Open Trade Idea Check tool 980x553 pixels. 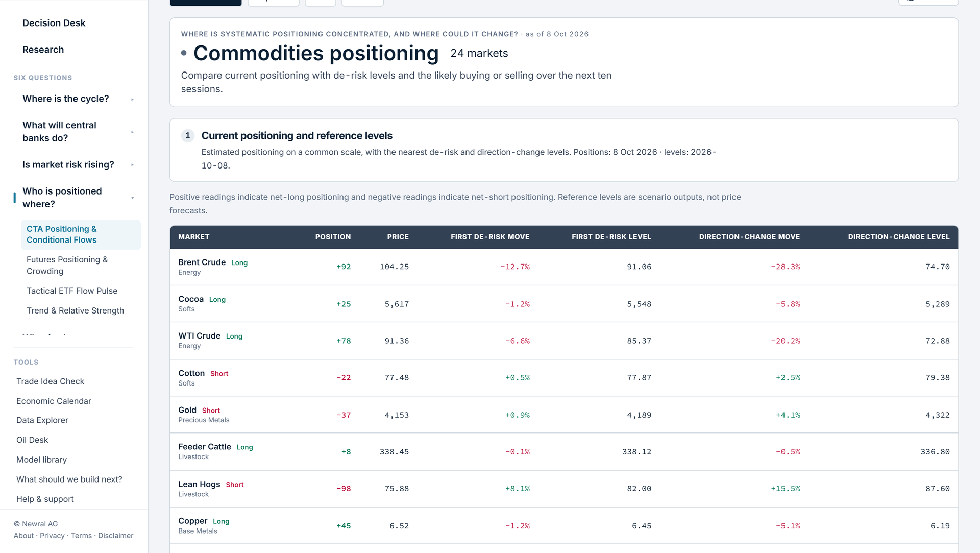coord(50,381)
